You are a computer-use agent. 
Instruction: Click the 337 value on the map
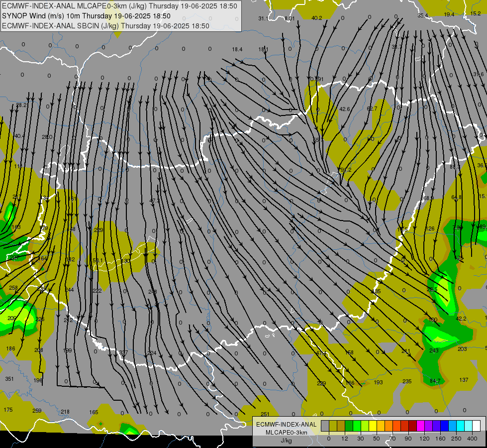pyautogui.click(x=123, y=352)
